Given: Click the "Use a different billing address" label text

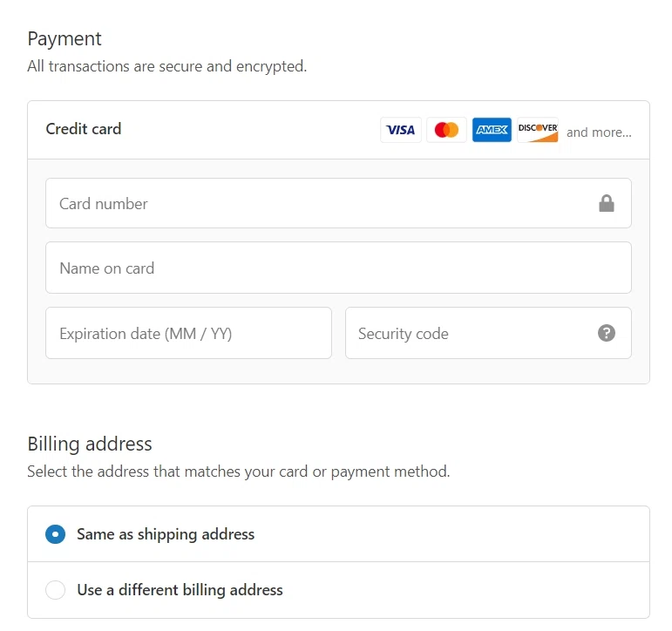Looking at the screenshot, I should [180, 590].
